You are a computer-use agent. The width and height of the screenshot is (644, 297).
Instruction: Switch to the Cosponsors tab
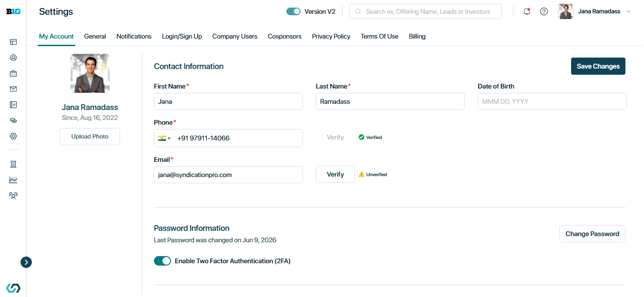pyautogui.click(x=284, y=36)
